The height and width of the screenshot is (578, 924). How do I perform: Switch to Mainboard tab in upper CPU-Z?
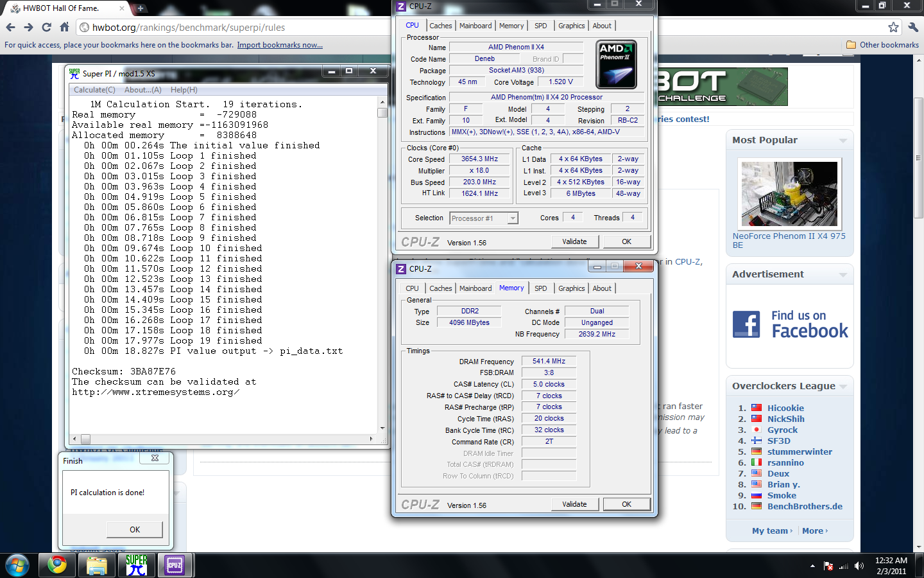(475, 26)
